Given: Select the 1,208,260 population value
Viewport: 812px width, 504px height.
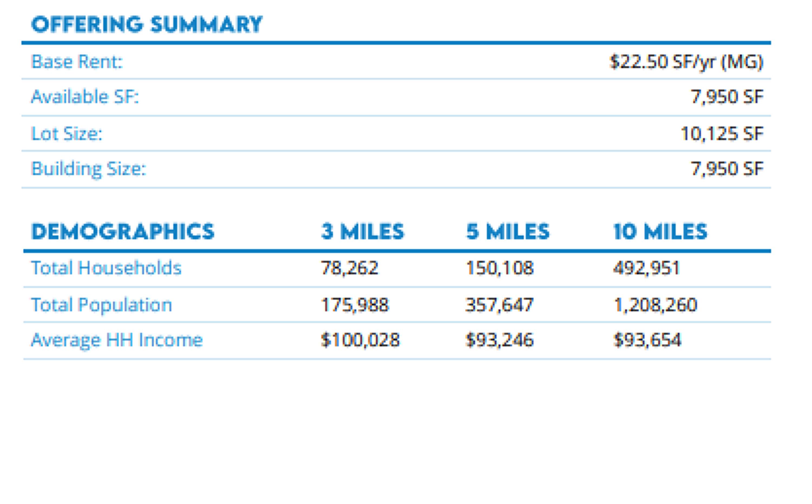Looking at the screenshot, I should tap(655, 305).
